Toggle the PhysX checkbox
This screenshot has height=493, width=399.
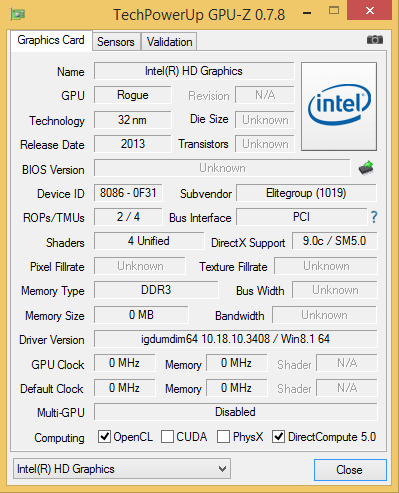click(x=223, y=436)
